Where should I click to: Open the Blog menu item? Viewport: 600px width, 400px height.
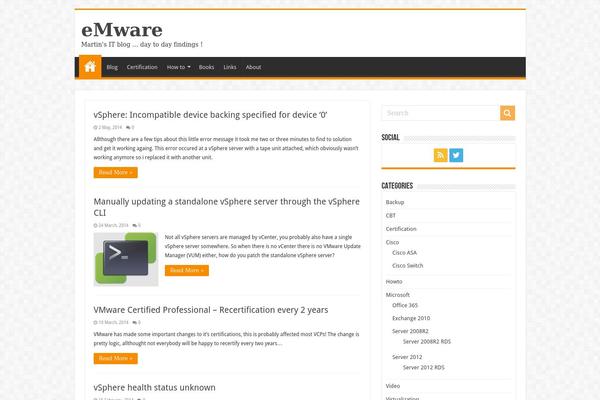click(x=112, y=67)
